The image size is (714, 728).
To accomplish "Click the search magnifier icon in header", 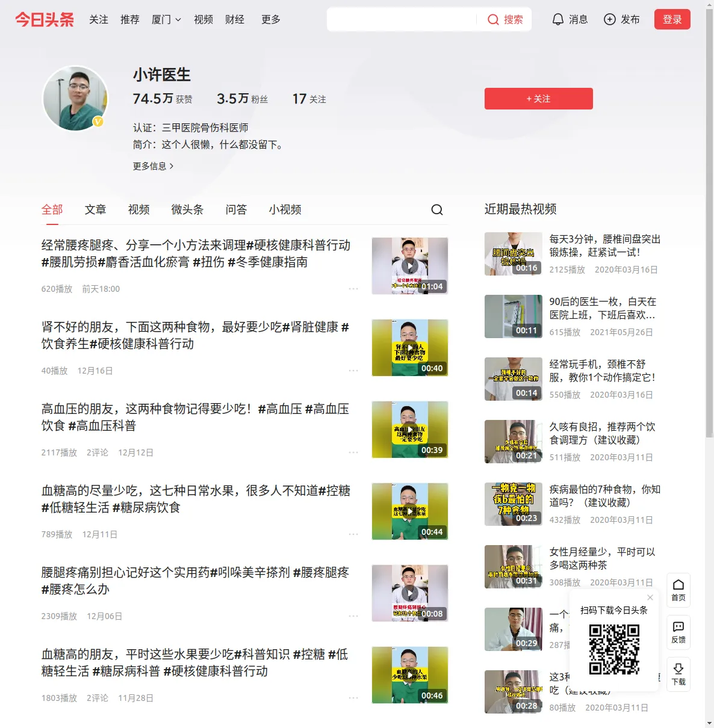I will pos(493,20).
